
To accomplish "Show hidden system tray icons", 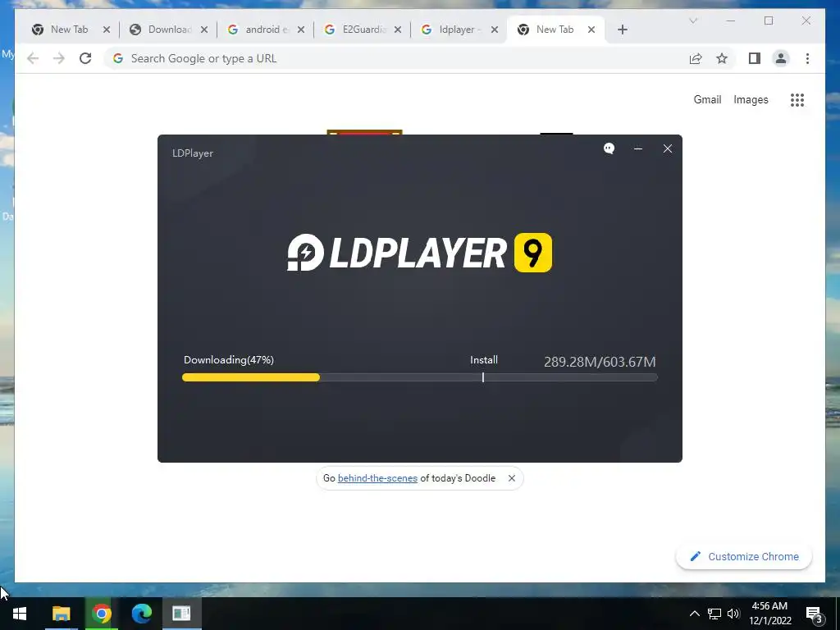I will click(x=694, y=614).
